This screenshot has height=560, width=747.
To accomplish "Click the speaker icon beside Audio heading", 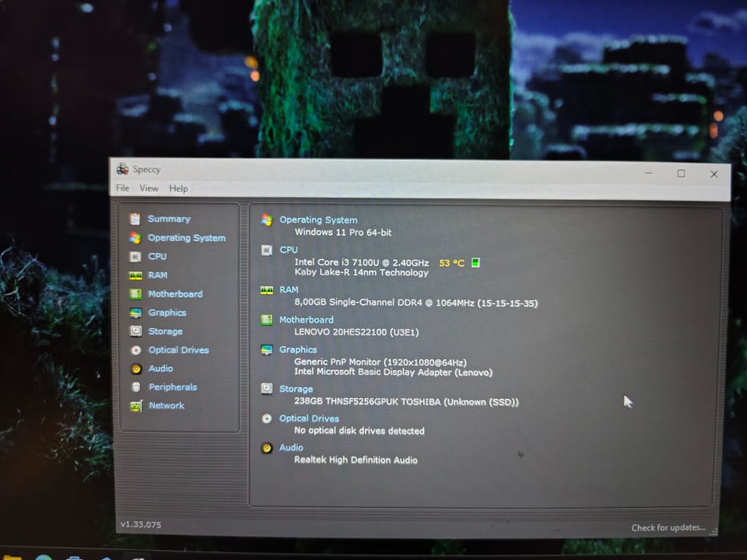I will [x=267, y=448].
